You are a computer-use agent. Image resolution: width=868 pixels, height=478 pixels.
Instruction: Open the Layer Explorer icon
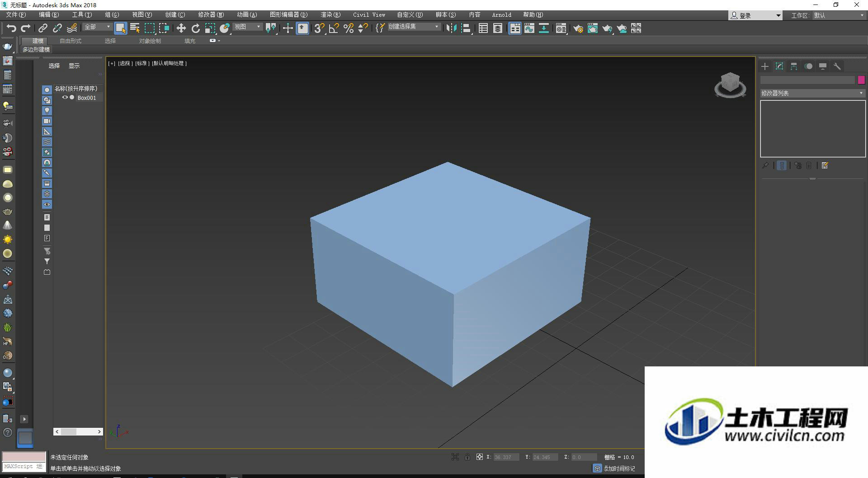click(498, 28)
